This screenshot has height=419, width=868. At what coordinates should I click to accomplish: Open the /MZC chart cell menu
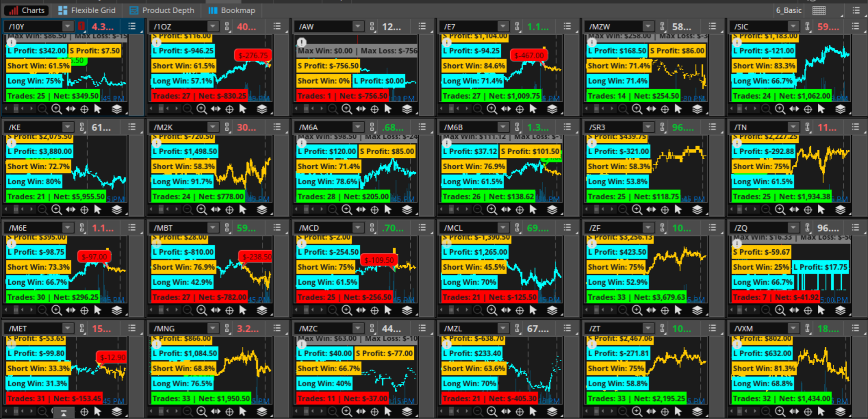point(422,328)
